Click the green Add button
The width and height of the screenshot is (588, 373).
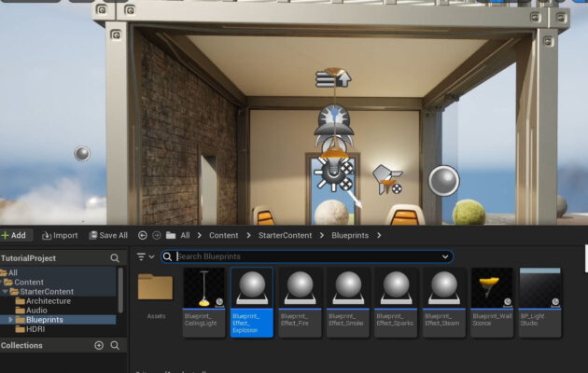click(14, 236)
